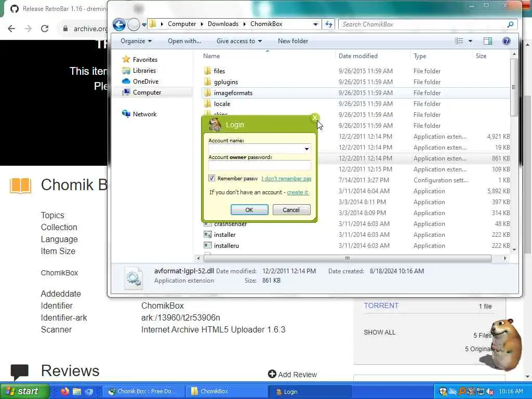Screen dimensions: 532x399
Task: Click the avformat dll preview icon in details pane
Action: click(134, 278)
